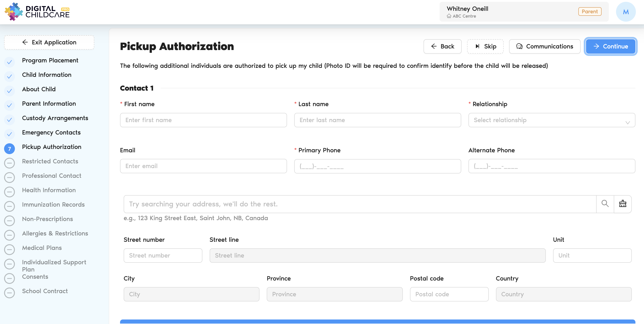Click the School Contract status circle icon
This screenshot has width=644, height=324.
point(9,292)
